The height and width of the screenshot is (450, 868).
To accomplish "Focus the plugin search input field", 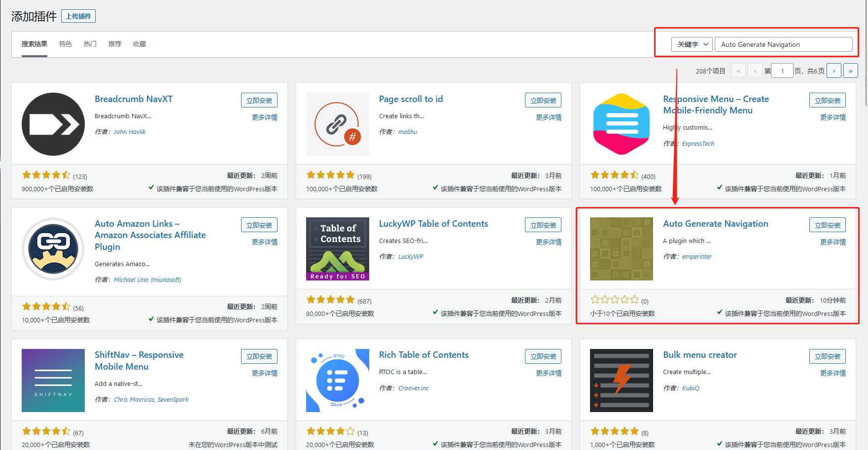I will pyautogui.click(x=784, y=44).
